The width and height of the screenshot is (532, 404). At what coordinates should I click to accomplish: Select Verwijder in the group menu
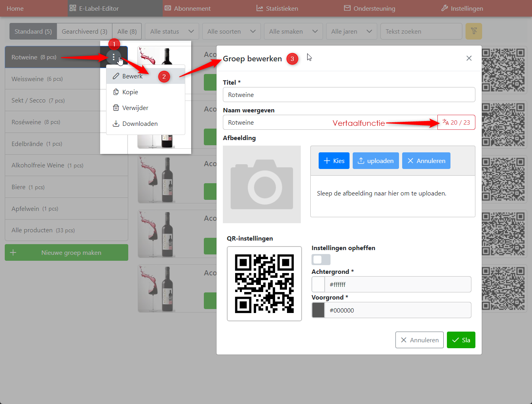point(135,108)
